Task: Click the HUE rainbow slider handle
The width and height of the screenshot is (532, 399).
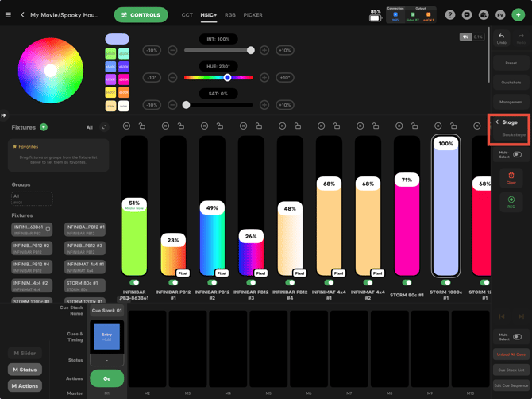Action: (227, 77)
